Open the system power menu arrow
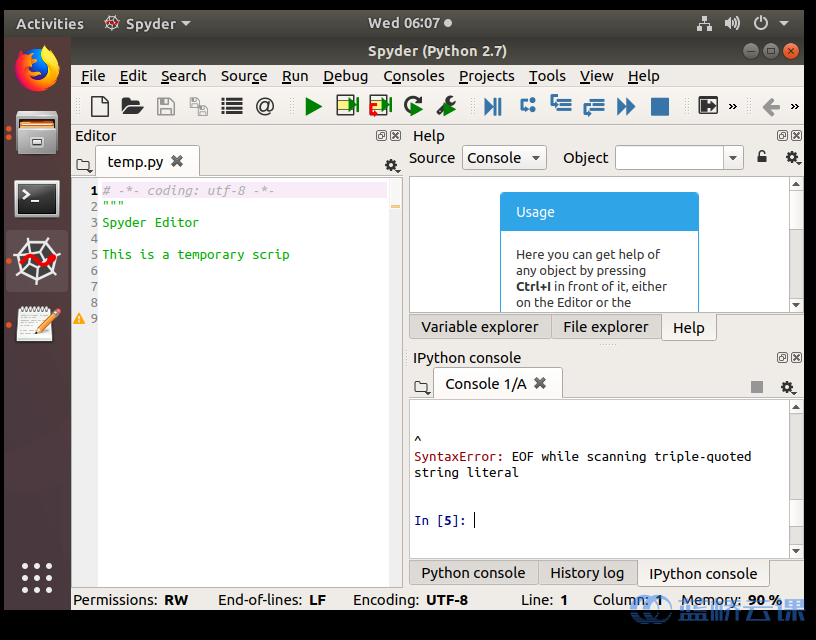 coord(784,23)
